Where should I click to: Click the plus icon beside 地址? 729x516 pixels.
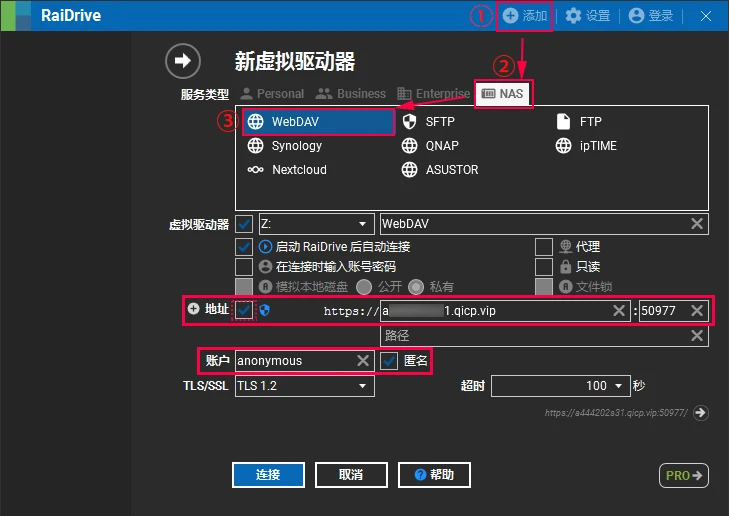tap(193, 308)
